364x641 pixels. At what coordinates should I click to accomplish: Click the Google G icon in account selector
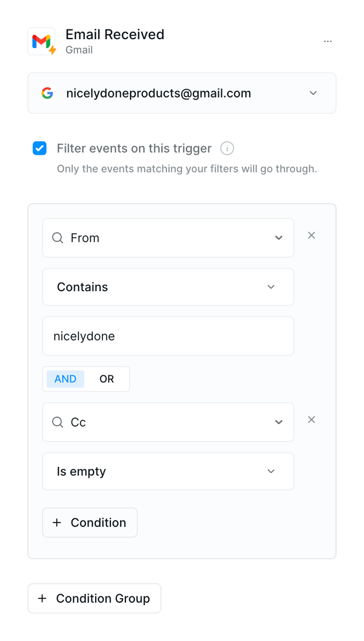click(47, 93)
